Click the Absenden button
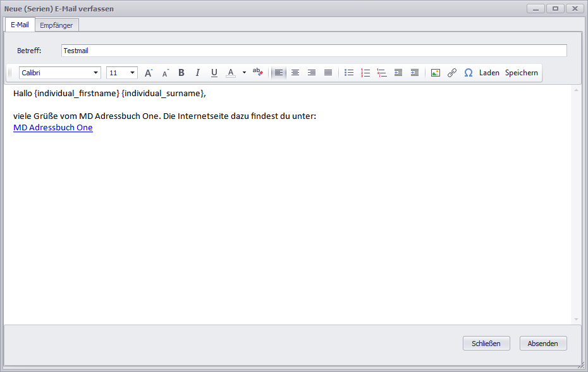The image size is (588, 372). click(x=543, y=344)
